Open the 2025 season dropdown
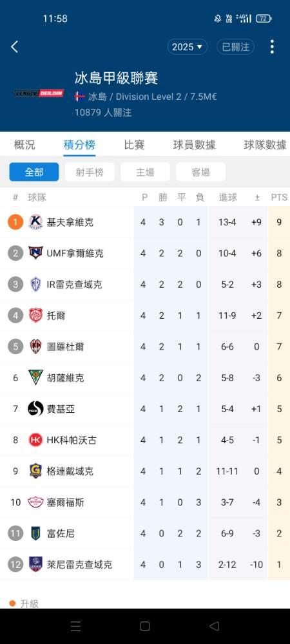Image resolution: width=290 pixels, height=644 pixels. click(188, 47)
